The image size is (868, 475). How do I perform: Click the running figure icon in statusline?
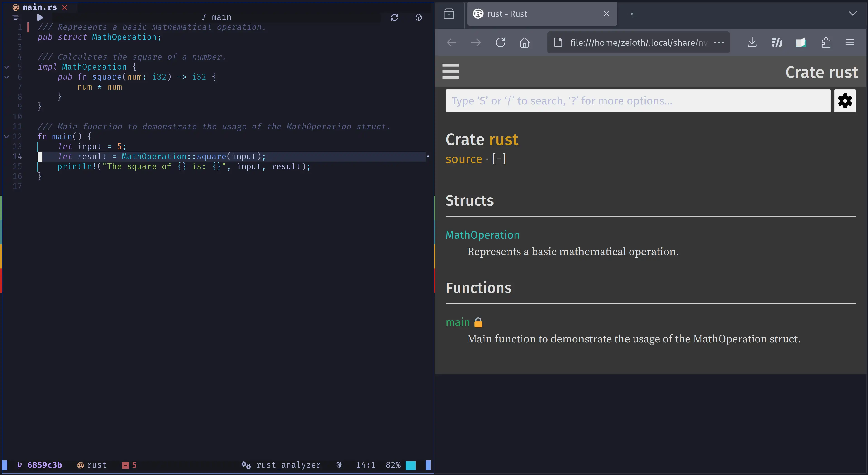click(339, 465)
